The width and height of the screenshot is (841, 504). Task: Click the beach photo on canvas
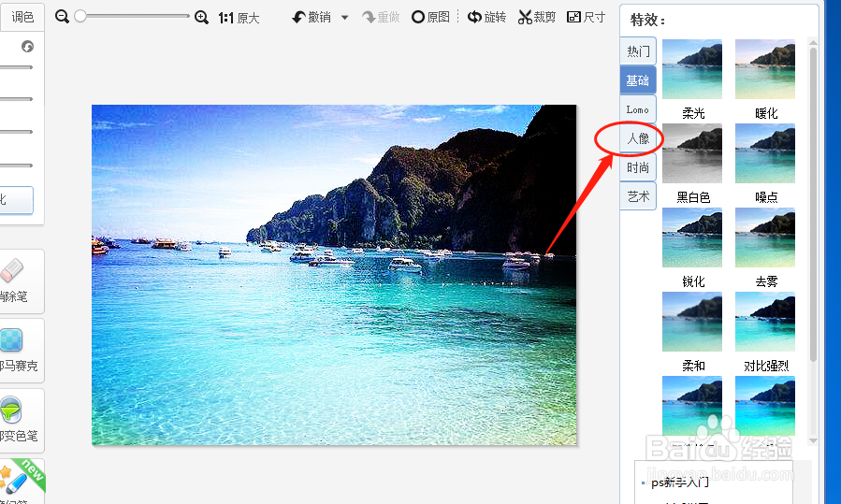point(334,275)
